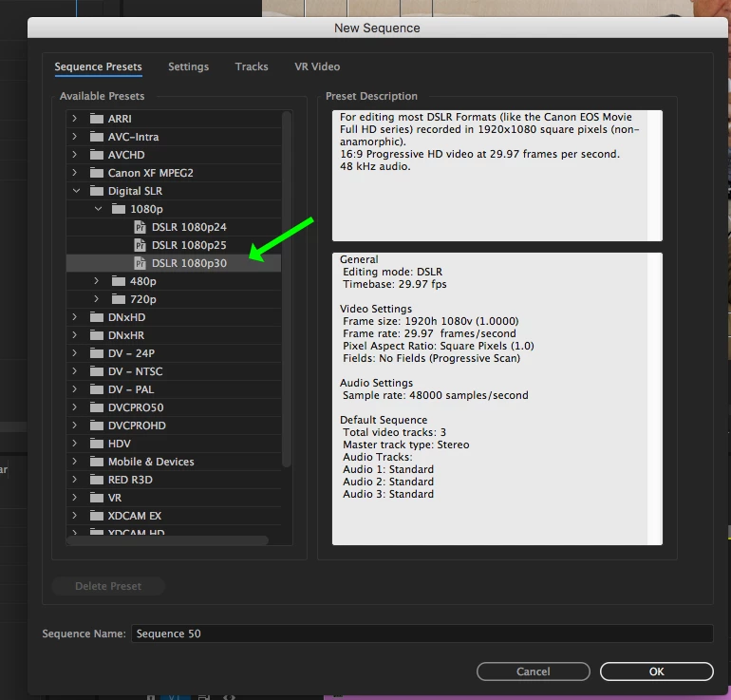Select the DSLR 1080p25 preset label
The width and height of the screenshot is (731, 700).
(189, 245)
